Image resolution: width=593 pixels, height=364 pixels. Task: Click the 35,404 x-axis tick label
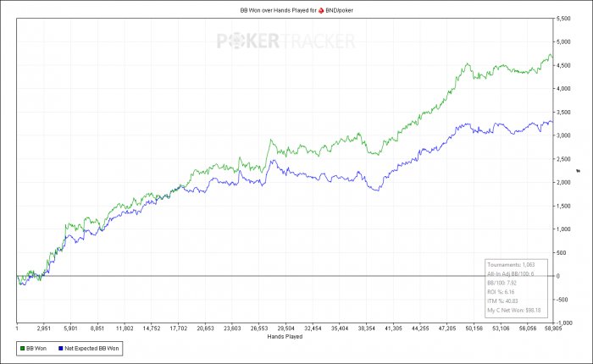pos(339,328)
